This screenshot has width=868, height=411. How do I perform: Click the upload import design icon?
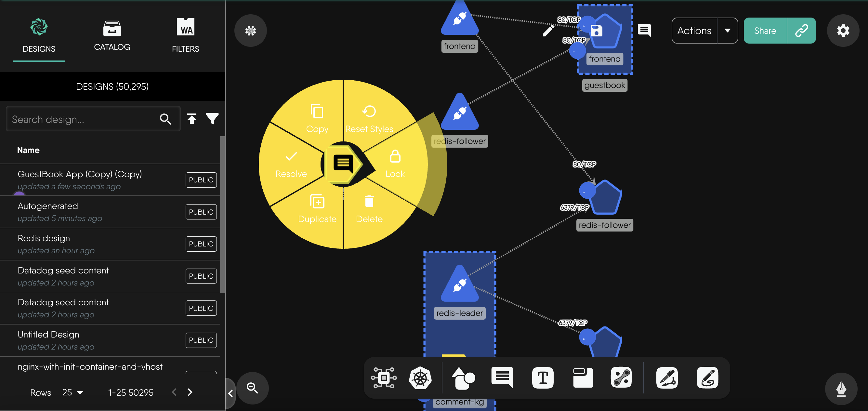click(x=192, y=119)
